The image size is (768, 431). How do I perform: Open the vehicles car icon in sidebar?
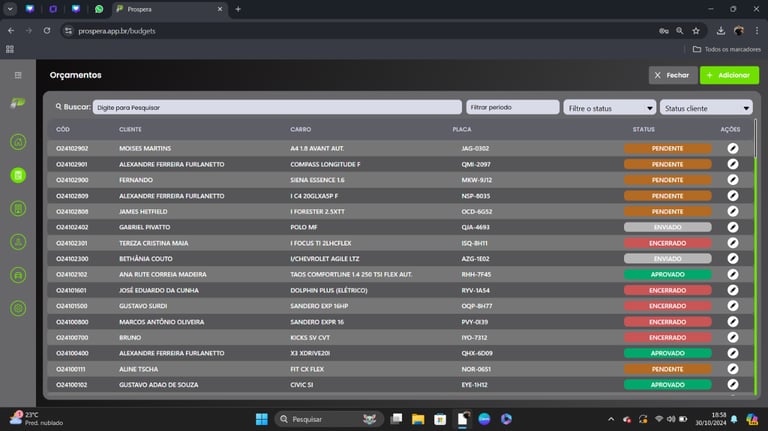point(18,275)
